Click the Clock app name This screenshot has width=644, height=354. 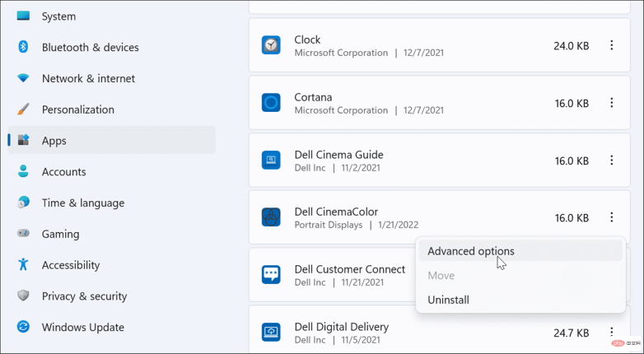point(307,40)
